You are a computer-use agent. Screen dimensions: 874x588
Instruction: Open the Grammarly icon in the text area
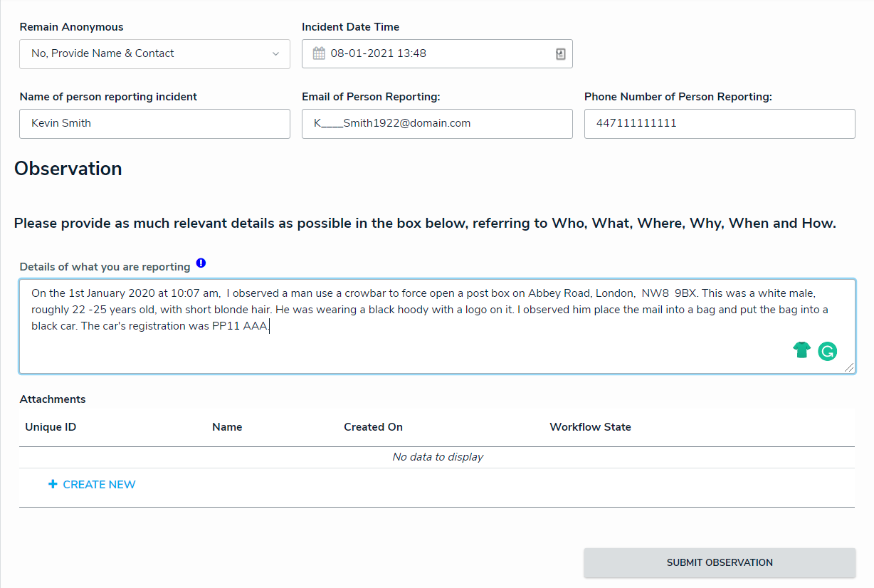[827, 351]
